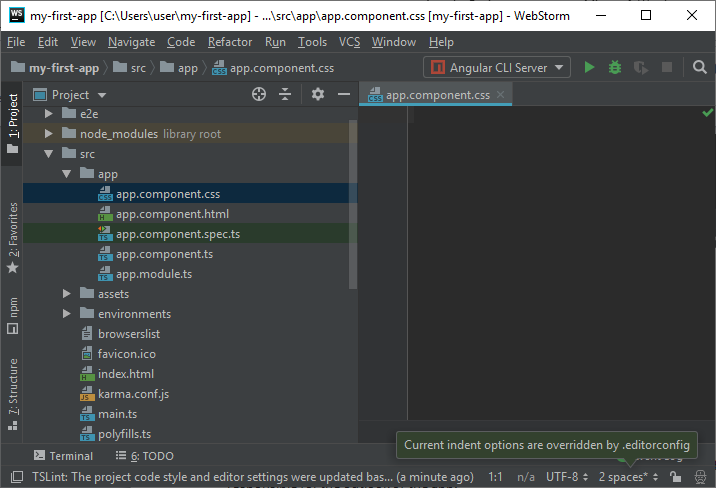716x488 pixels.
Task: Open the npm side tab
Action: [x=13, y=315]
